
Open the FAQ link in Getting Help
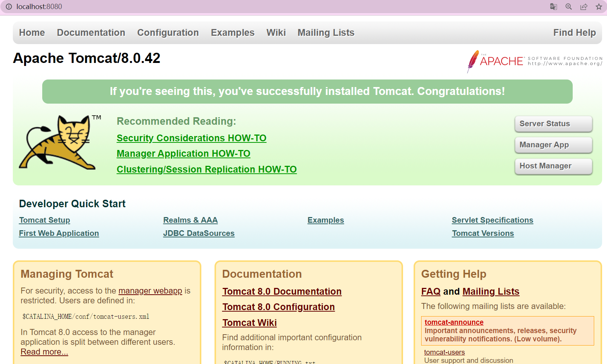pyautogui.click(x=431, y=292)
